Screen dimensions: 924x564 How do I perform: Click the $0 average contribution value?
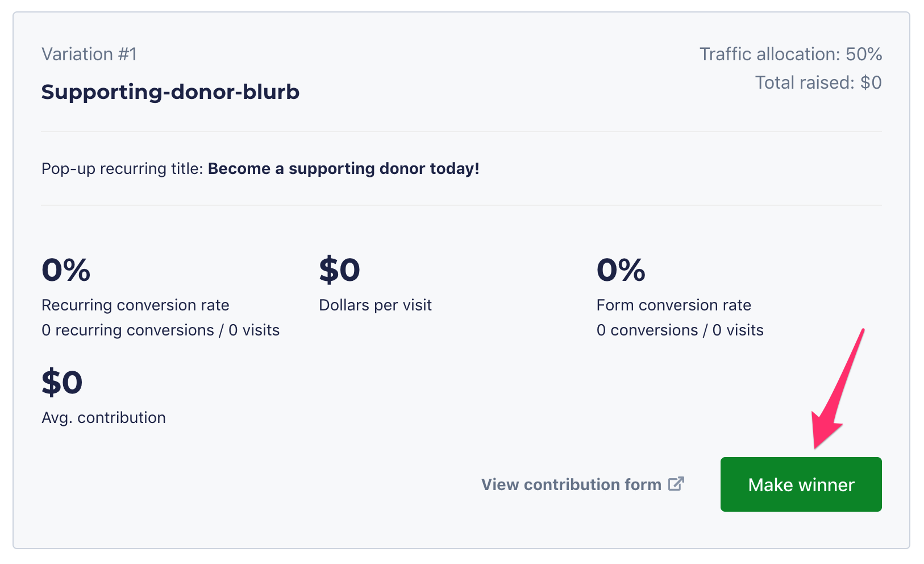pyautogui.click(x=62, y=383)
